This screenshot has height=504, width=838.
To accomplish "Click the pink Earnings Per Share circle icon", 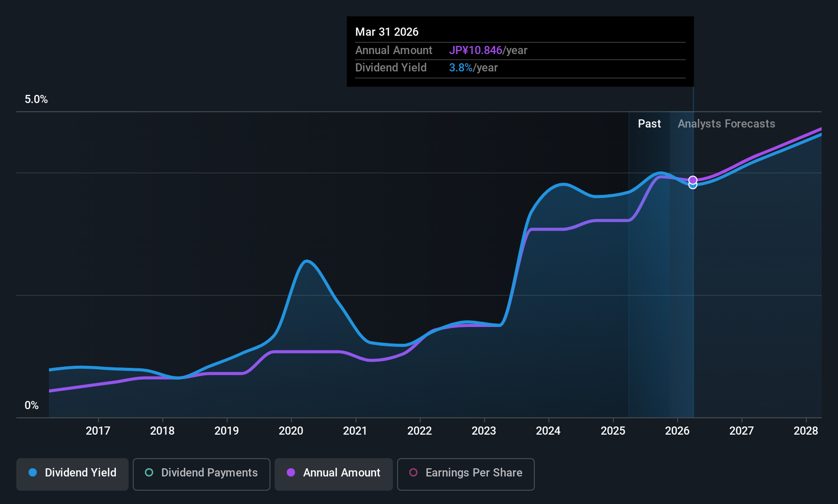I will 413,473.
